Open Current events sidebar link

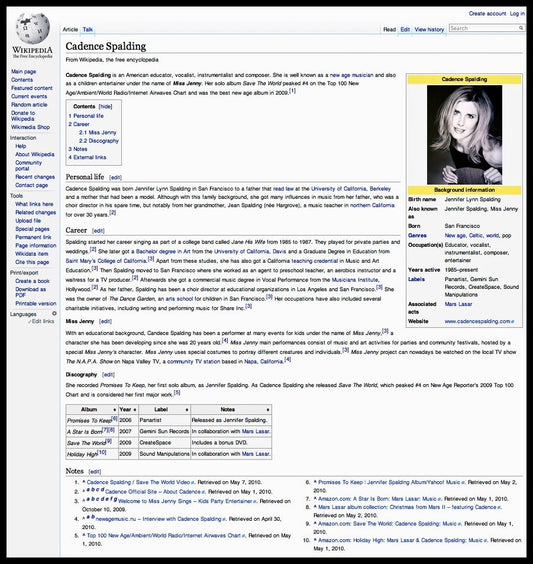click(29, 96)
